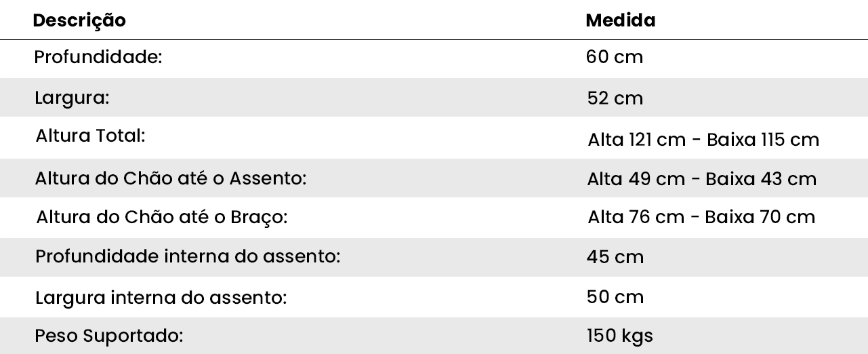Select the Profundidade interna do assento label
Viewport: 868px width, 354px height.
188,257
